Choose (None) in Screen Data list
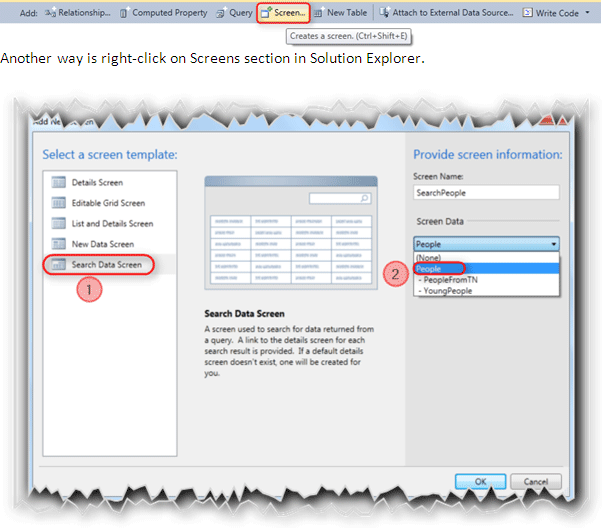 click(486, 257)
